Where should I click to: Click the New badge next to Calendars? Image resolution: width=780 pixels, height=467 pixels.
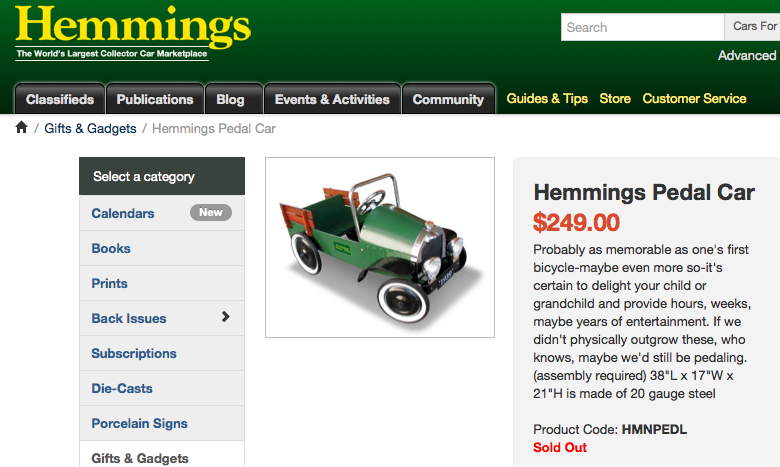coord(211,212)
